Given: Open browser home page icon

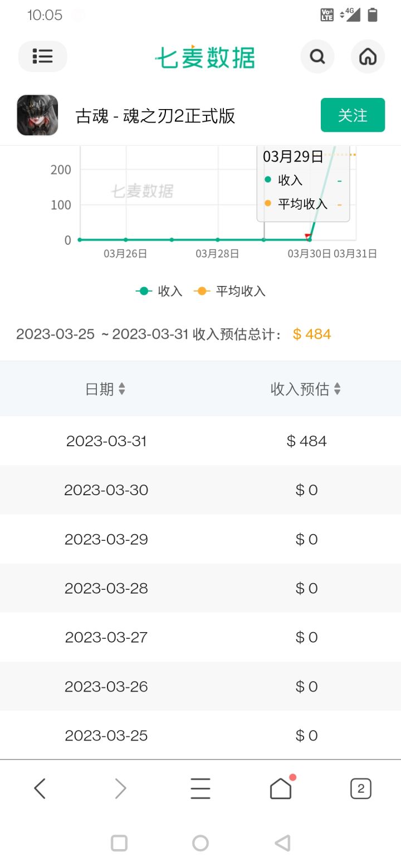Looking at the screenshot, I should coord(281,787).
